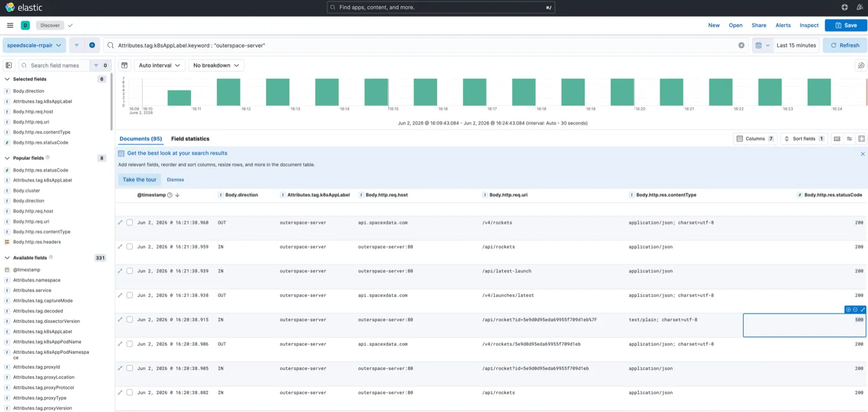Switch to the Field statistics tab

pos(190,139)
